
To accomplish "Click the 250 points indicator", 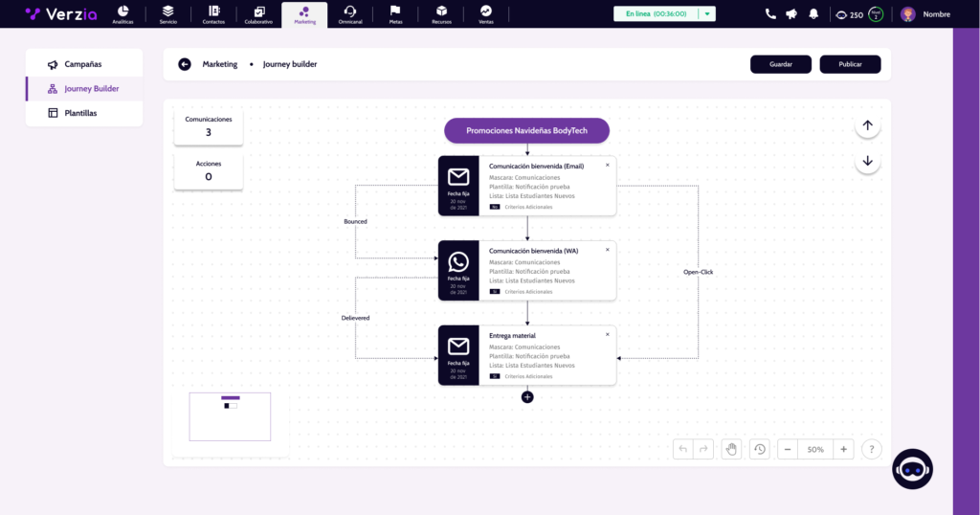I will tap(850, 14).
